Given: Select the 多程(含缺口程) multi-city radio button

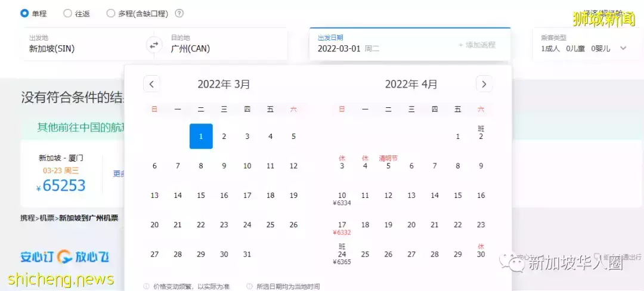Looking at the screenshot, I should (x=110, y=14).
